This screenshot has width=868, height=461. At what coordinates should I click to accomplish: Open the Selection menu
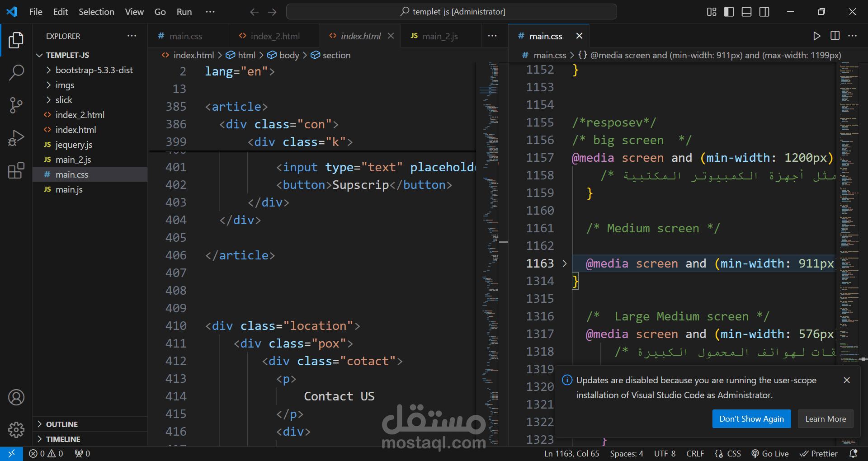pyautogui.click(x=96, y=12)
